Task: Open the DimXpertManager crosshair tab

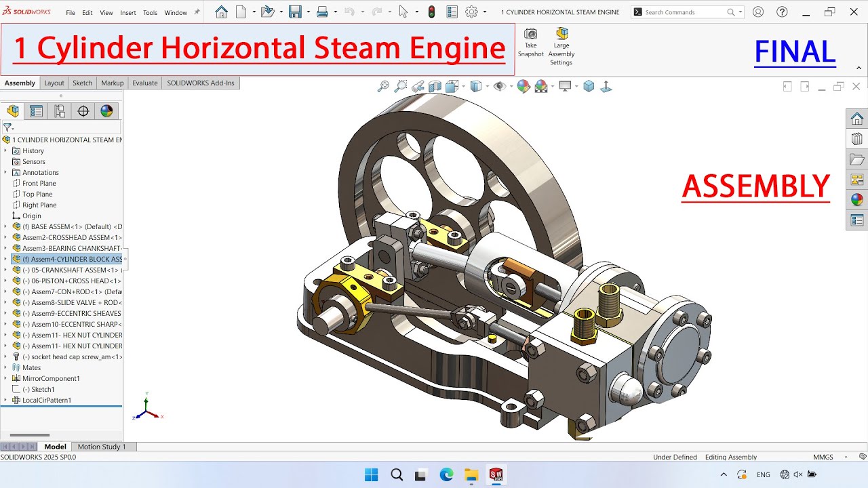Action: tap(83, 111)
